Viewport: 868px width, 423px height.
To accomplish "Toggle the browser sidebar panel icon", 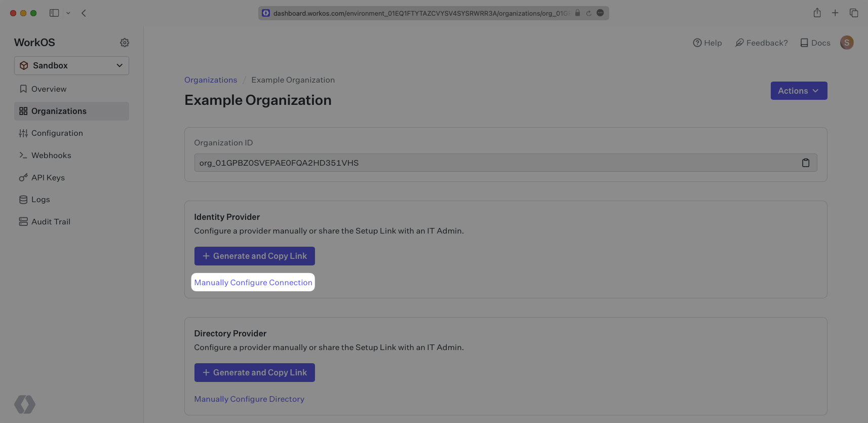I will pos(54,13).
